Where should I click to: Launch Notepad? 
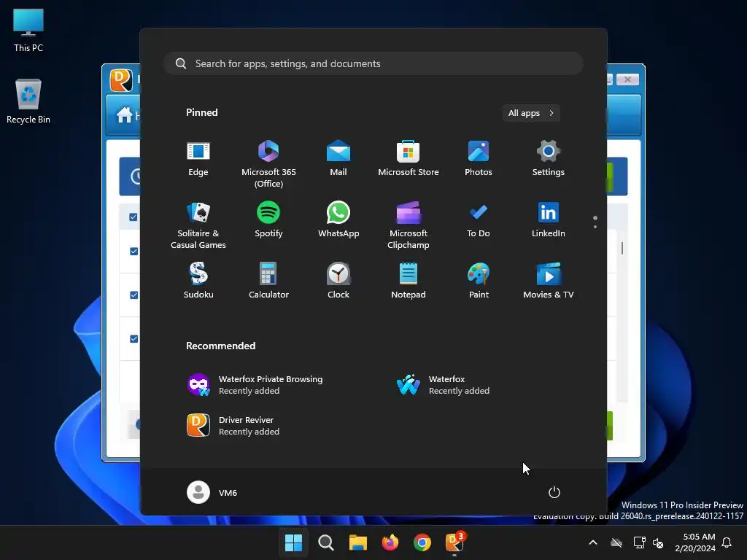click(x=409, y=281)
